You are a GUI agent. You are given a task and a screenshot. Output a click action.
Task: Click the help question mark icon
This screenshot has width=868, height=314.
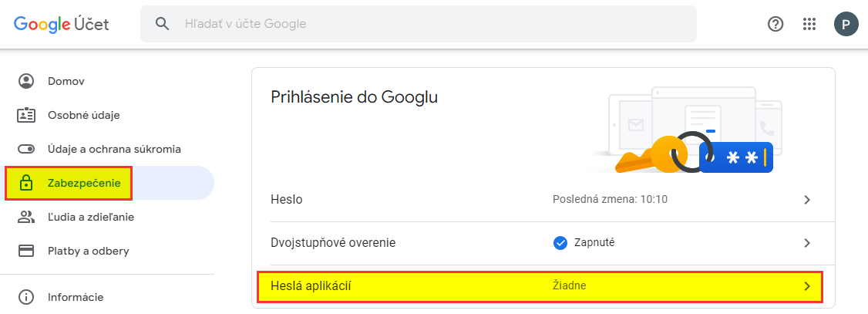(775, 24)
